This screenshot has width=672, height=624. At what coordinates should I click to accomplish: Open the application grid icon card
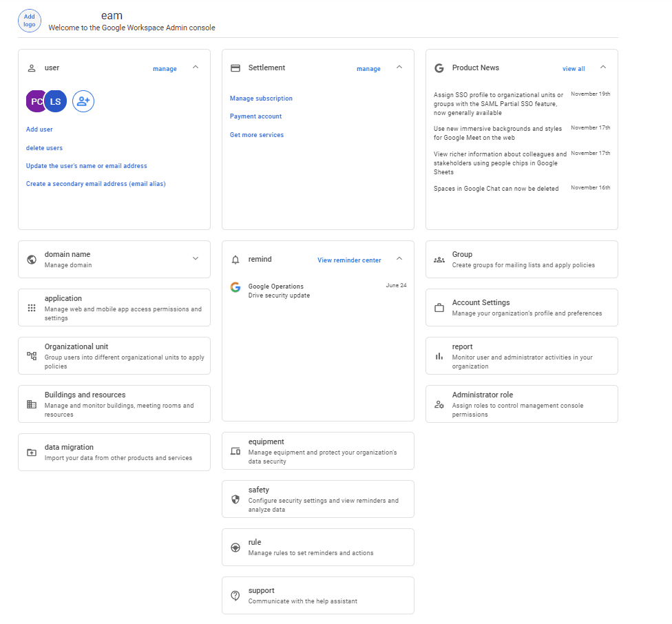[32, 308]
